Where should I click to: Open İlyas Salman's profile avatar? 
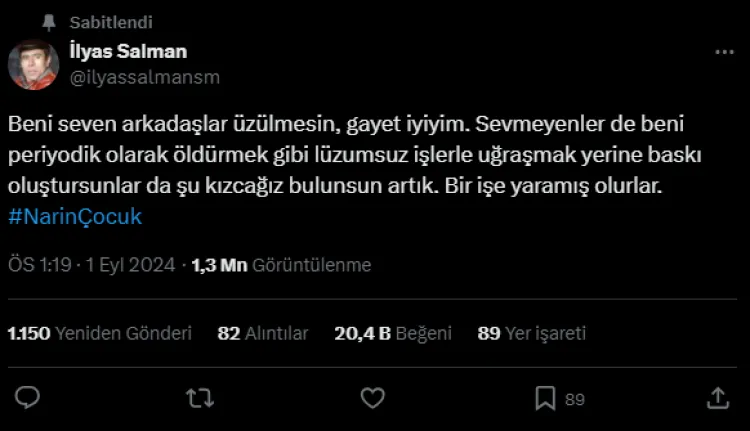click(x=33, y=65)
